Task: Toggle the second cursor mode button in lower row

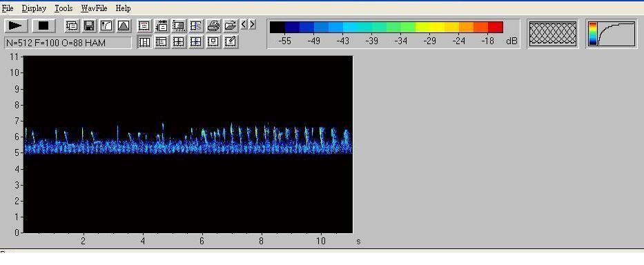Action: click(162, 41)
